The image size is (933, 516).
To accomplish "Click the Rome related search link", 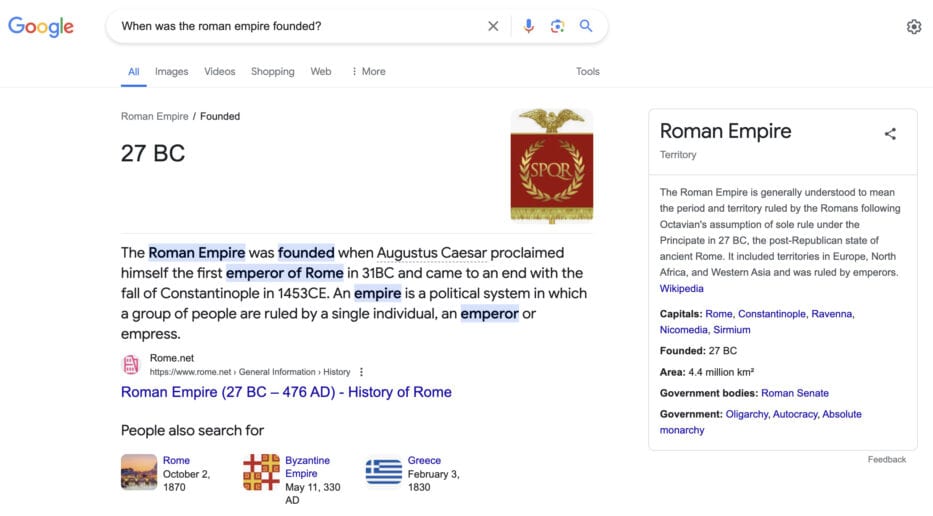I will [x=176, y=460].
